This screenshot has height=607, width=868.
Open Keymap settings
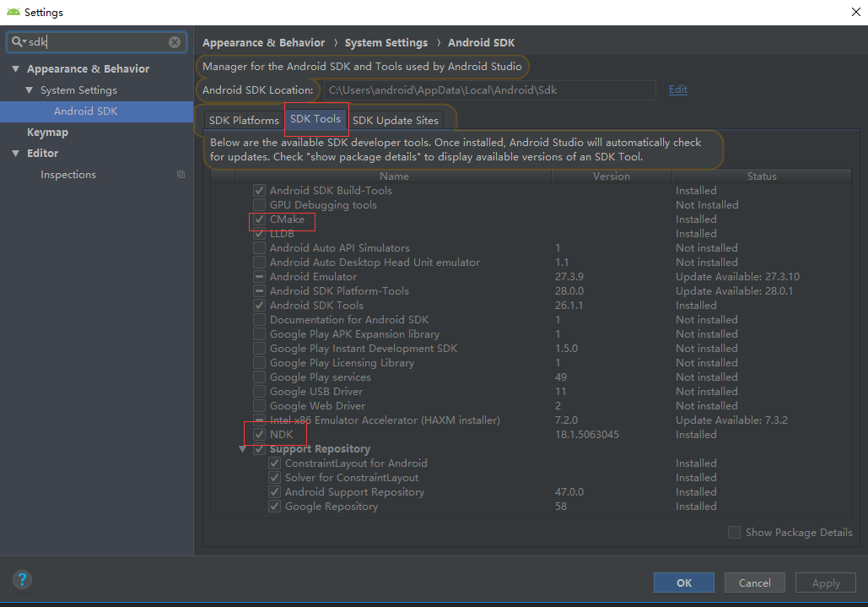47,133
